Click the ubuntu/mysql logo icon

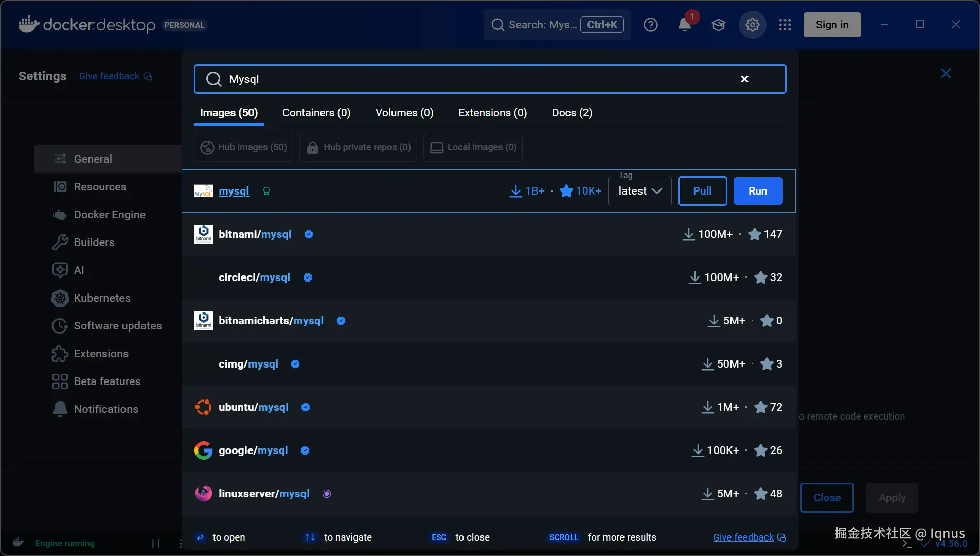203,407
